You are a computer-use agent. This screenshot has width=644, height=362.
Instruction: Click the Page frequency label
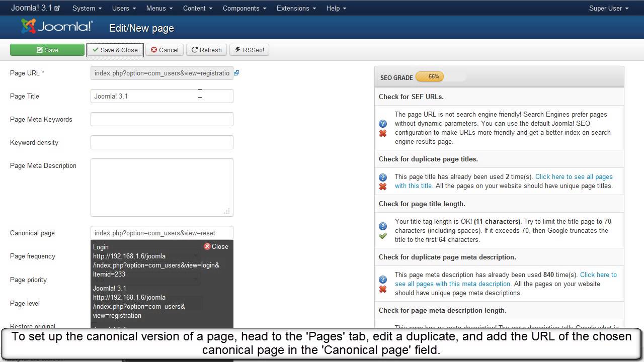(33, 256)
